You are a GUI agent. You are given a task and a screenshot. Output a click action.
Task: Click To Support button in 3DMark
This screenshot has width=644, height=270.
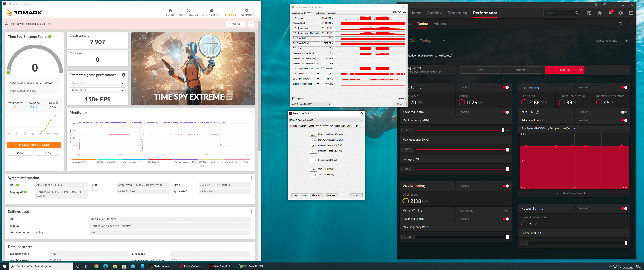(x=235, y=24)
